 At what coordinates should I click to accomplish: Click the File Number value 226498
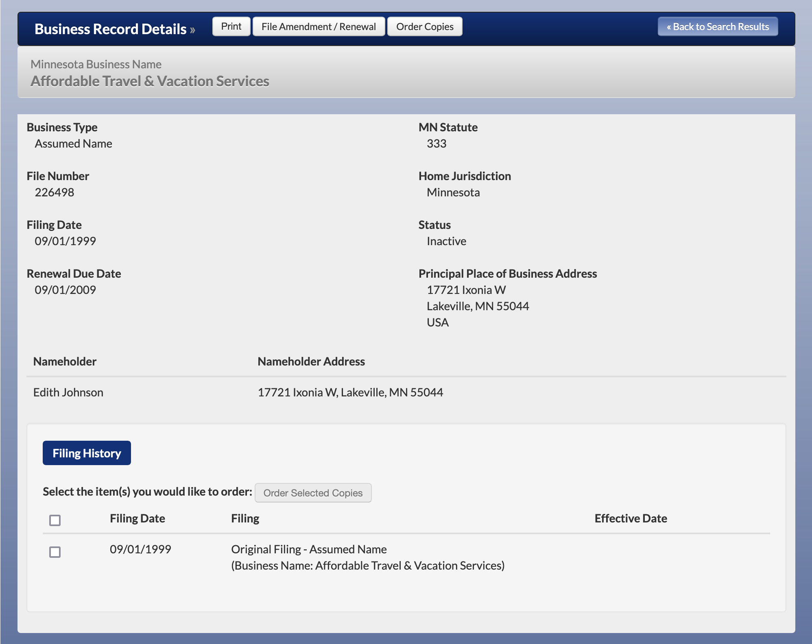click(55, 192)
